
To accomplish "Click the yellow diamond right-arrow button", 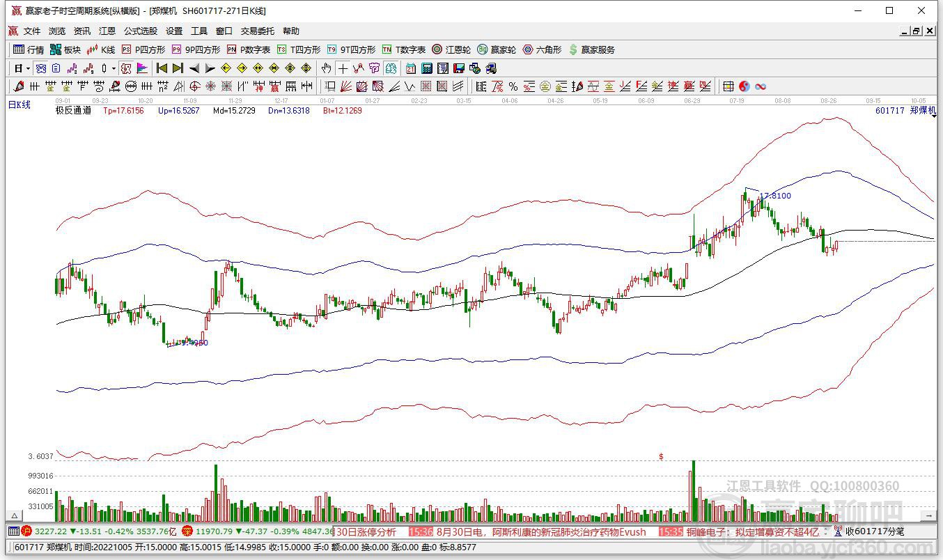I will pyautogui.click(x=242, y=68).
